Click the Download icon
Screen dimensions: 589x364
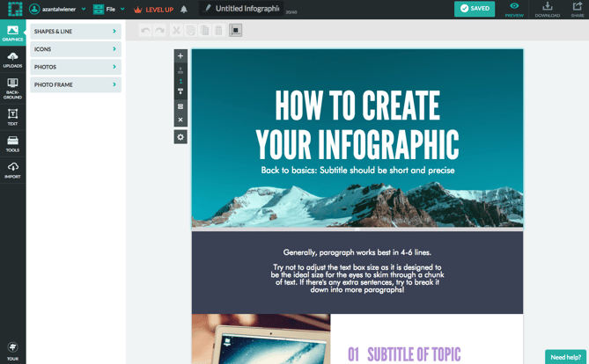tap(547, 9)
